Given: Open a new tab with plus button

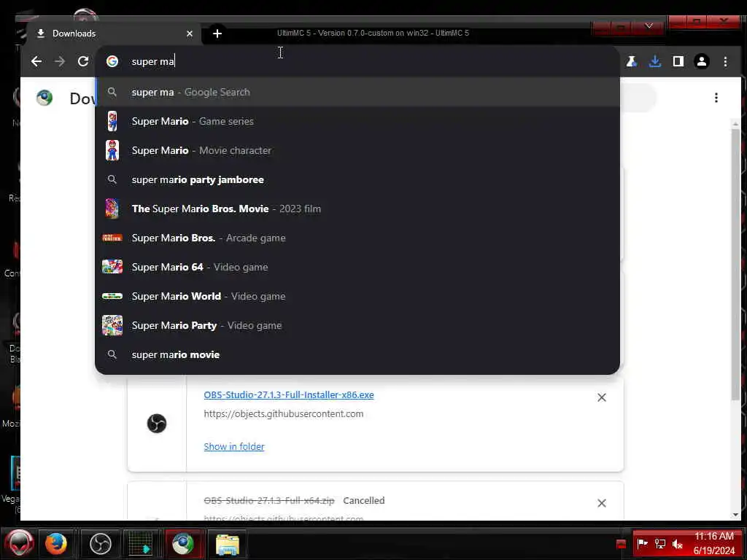Looking at the screenshot, I should 217,34.
